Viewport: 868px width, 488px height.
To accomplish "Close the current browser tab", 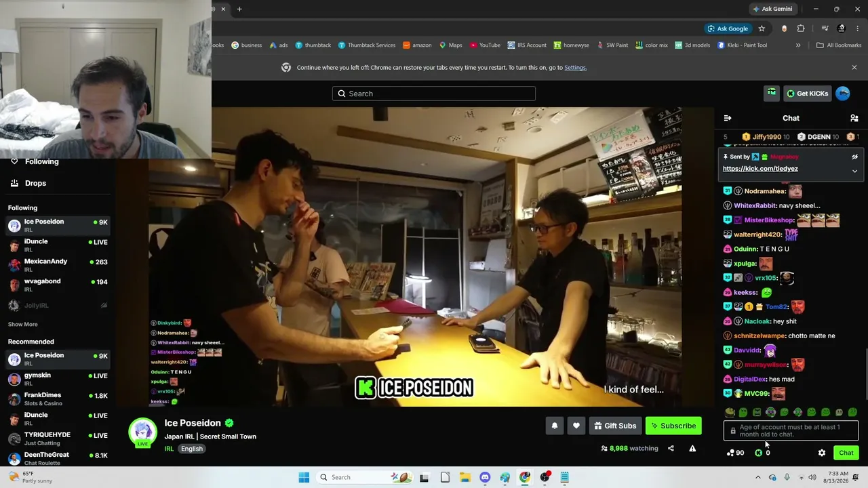I will (x=223, y=9).
